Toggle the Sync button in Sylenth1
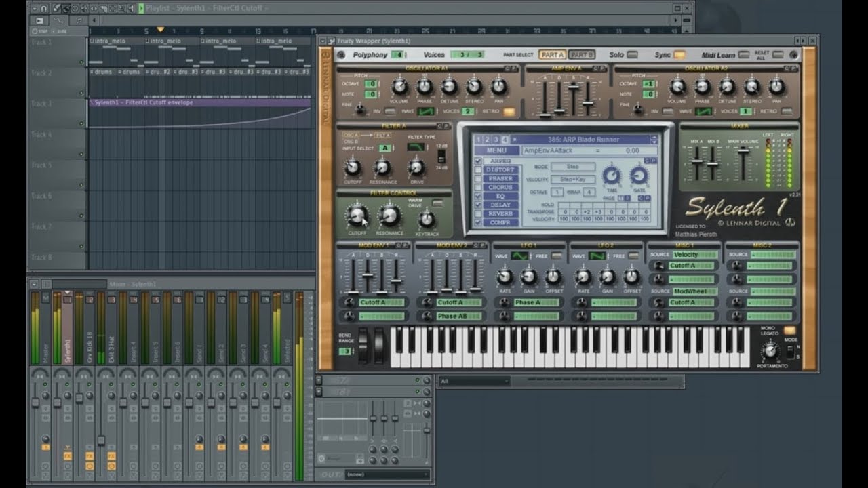The height and width of the screenshot is (488, 868). [679, 55]
